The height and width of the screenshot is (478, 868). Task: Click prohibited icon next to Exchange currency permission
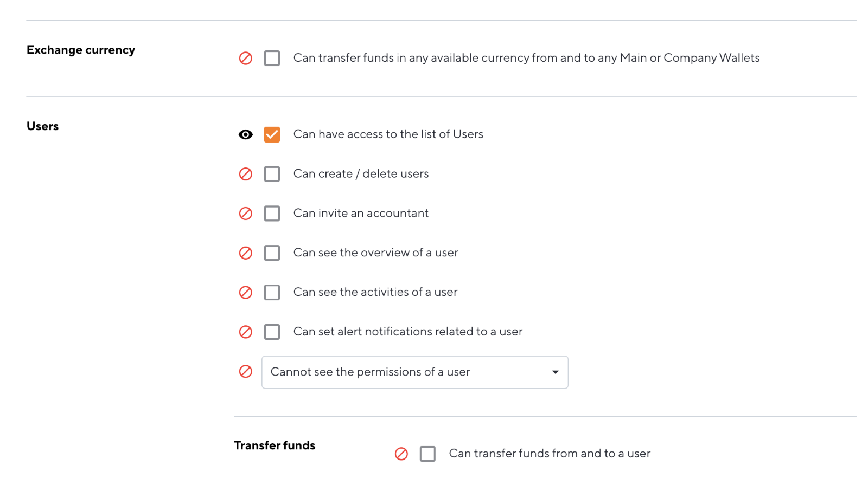(246, 58)
